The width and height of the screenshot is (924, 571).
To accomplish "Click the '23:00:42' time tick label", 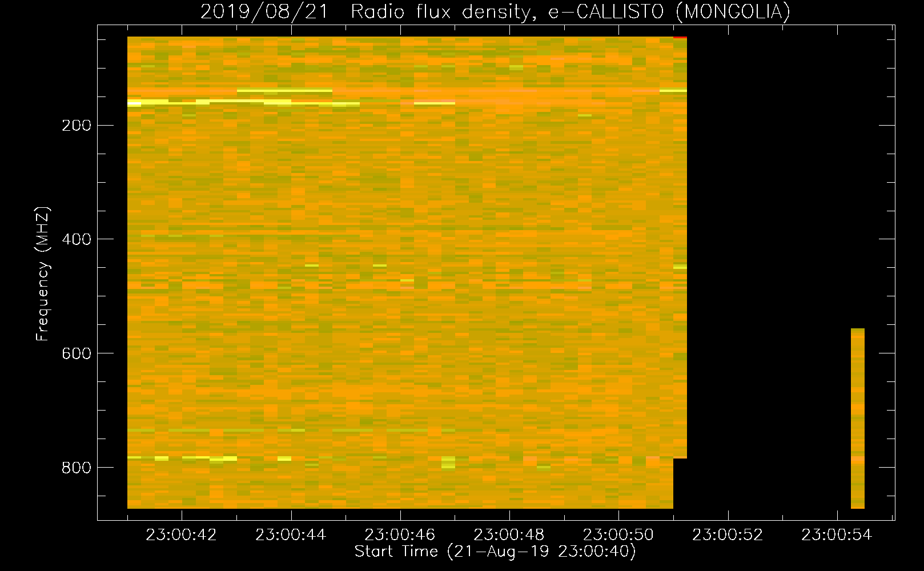I will (x=182, y=535).
